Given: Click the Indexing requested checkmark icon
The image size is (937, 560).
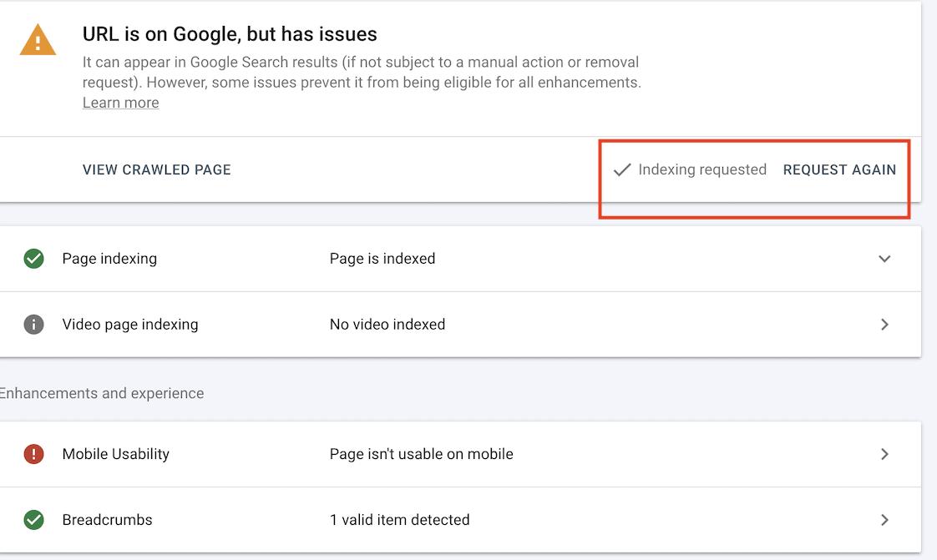Looking at the screenshot, I should [x=622, y=169].
